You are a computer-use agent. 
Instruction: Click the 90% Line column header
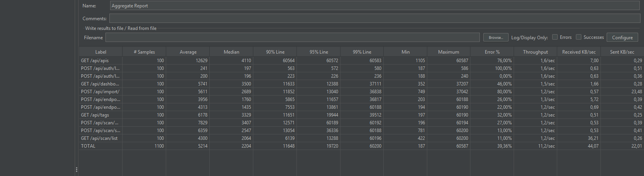275,52
